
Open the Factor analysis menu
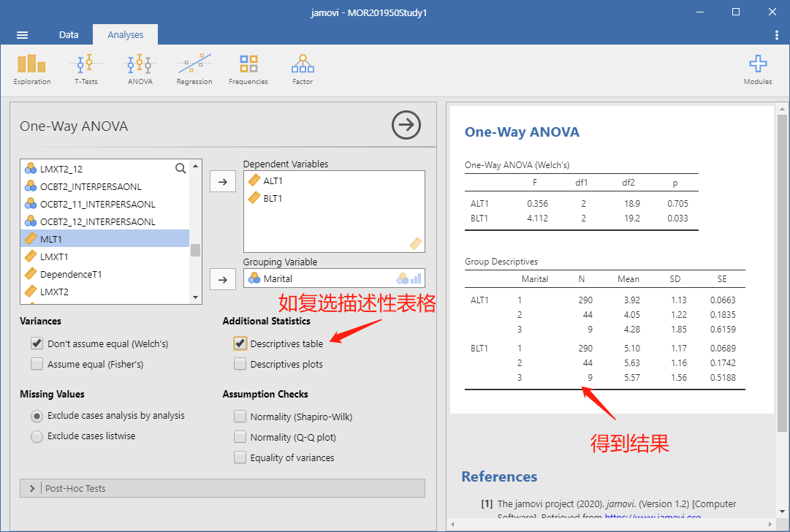pyautogui.click(x=303, y=70)
